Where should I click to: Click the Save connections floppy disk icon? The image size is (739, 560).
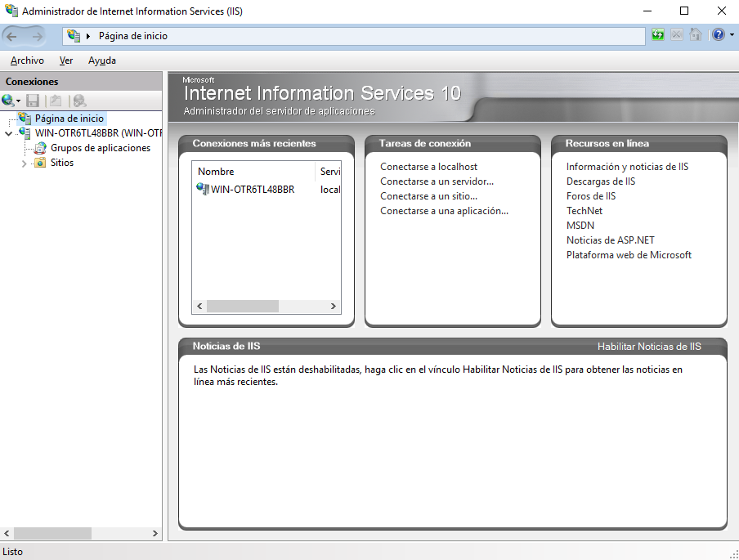click(x=33, y=101)
